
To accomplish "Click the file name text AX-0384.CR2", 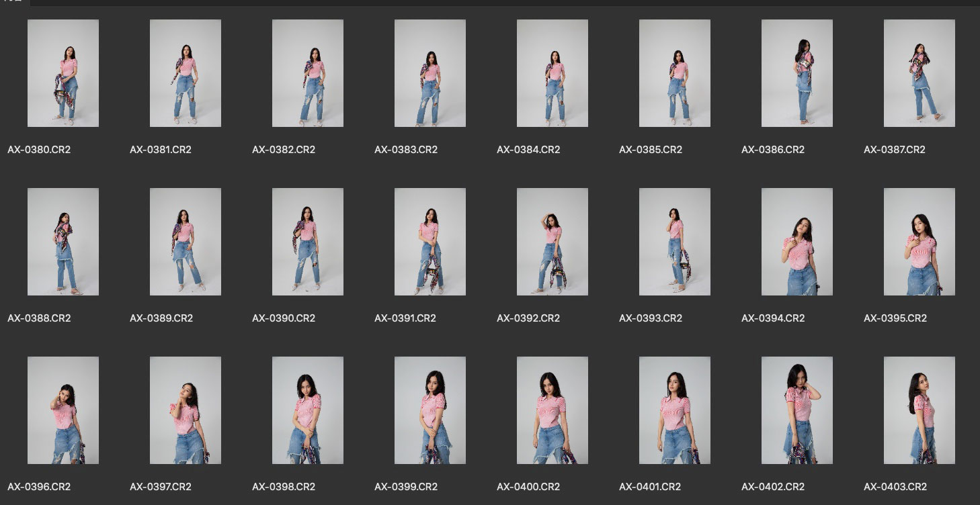I will [x=528, y=150].
